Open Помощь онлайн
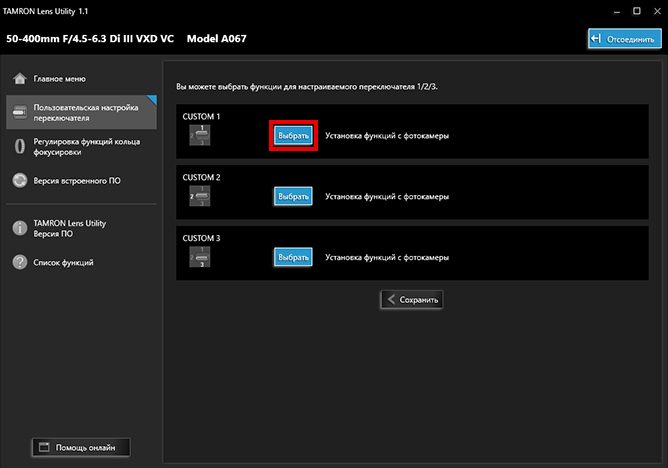This screenshot has height=468, width=668. pyautogui.click(x=81, y=447)
